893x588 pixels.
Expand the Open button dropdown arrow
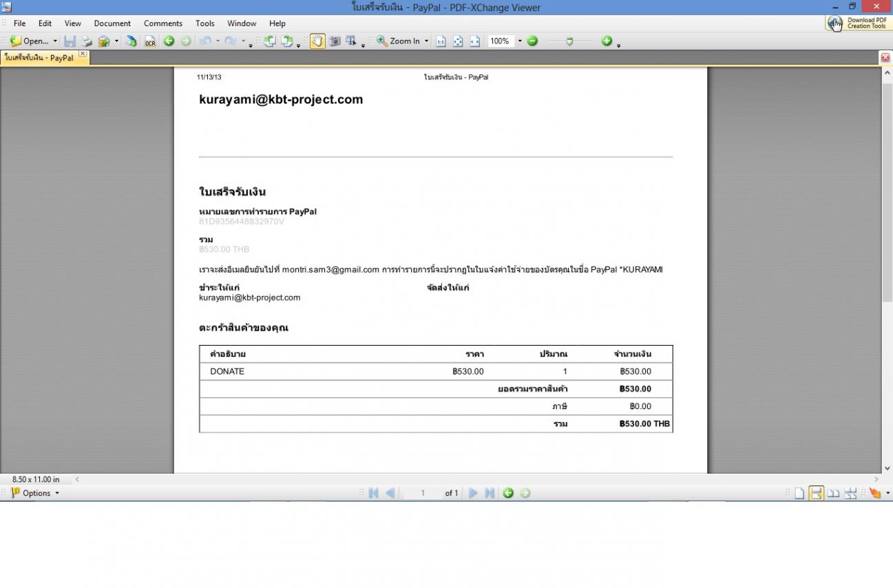point(55,41)
